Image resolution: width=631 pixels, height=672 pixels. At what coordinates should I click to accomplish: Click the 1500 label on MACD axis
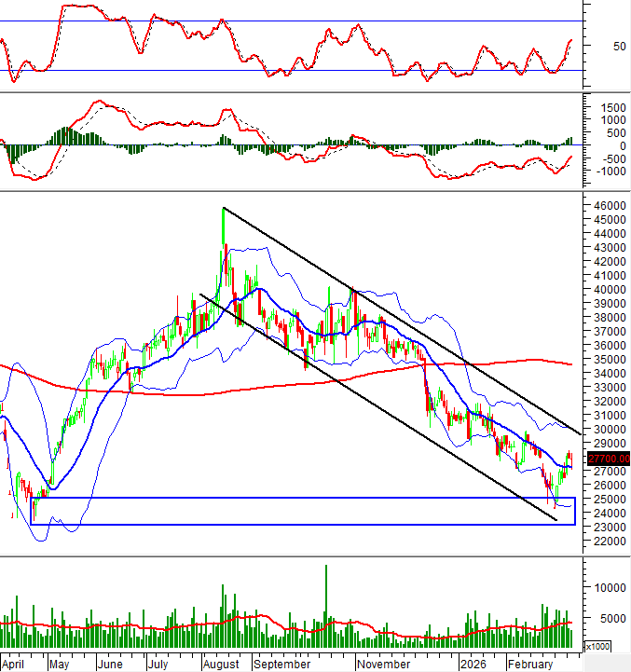point(607,107)
